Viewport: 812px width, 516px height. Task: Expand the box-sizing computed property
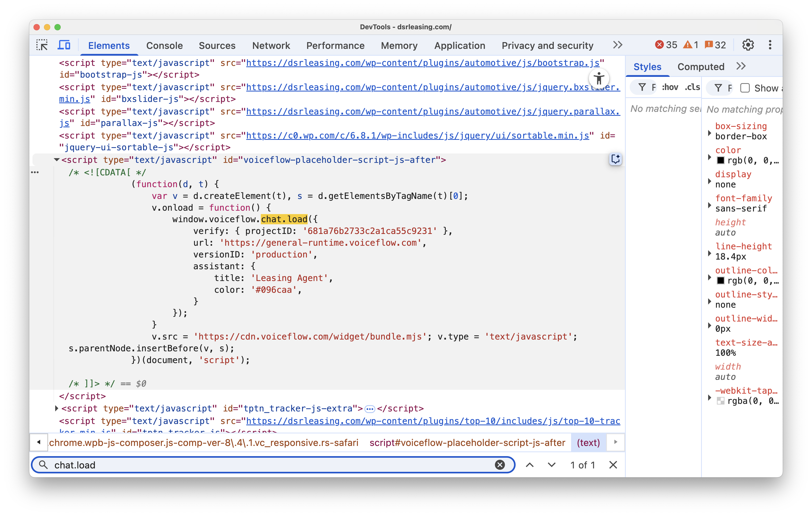709,133
